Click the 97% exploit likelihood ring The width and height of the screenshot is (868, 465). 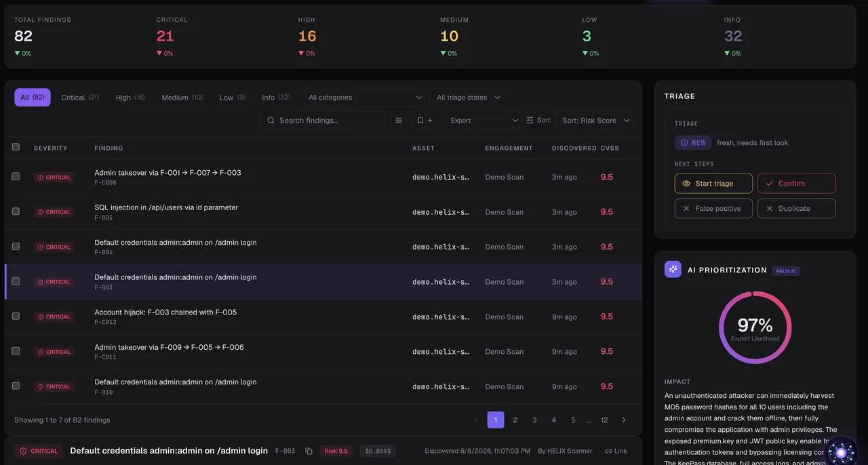point(755,327)
